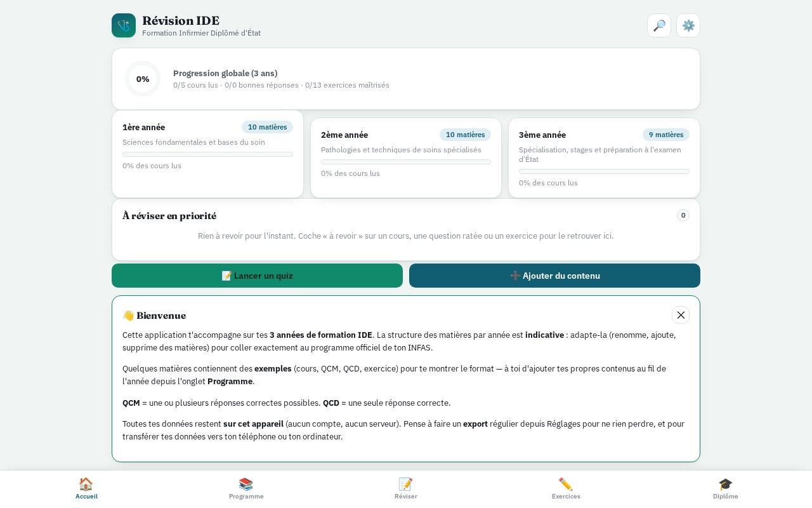Open search with the magnifier icon
This screenshot has width=812, height=508.
[659, 25]
